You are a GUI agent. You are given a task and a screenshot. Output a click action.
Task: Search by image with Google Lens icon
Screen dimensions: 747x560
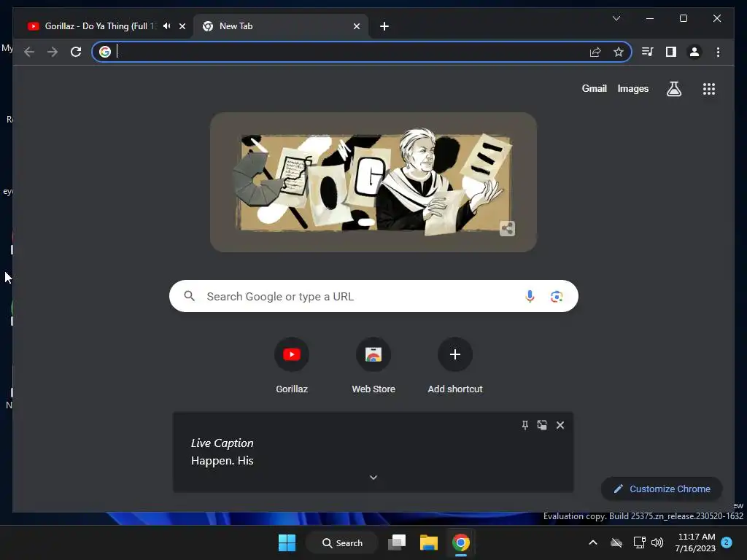(x=557, y=296)
